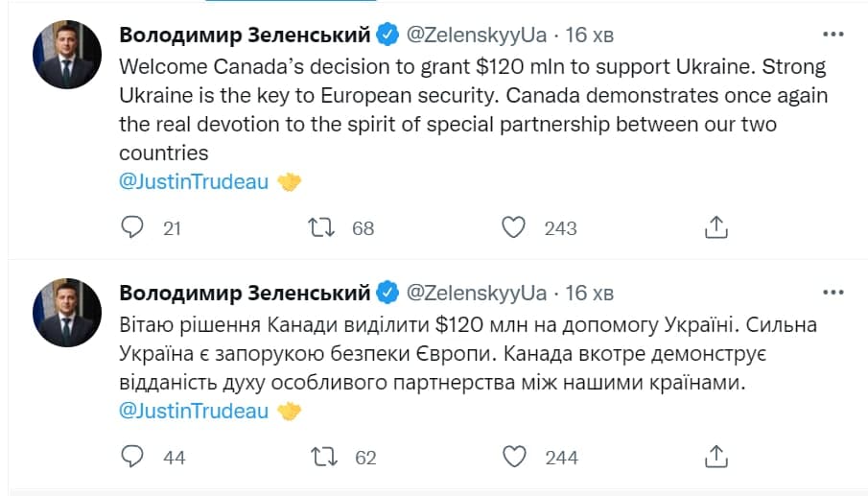
Task: Retweet the English tweet with 68 retweets
Action: (x=320, y=227)
